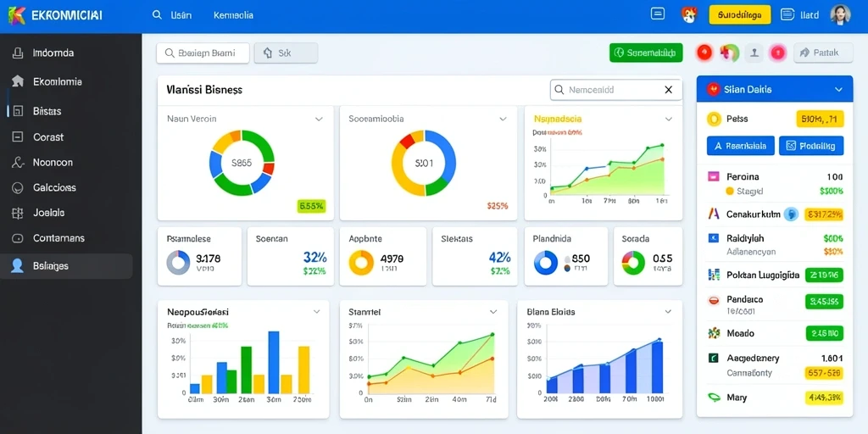This screenshot has height=434, width=868.
Task: Click the Ekonomia home icon in sidebar
Action: point(18,81)
